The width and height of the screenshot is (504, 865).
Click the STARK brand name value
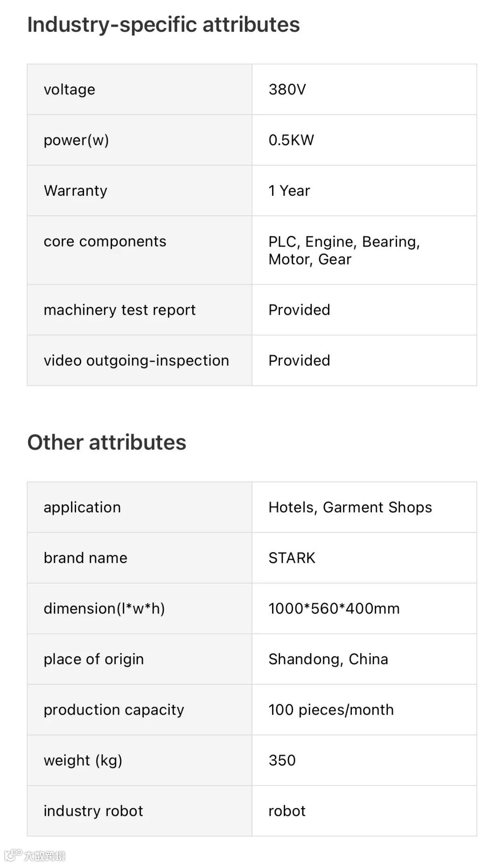[292, 558]
